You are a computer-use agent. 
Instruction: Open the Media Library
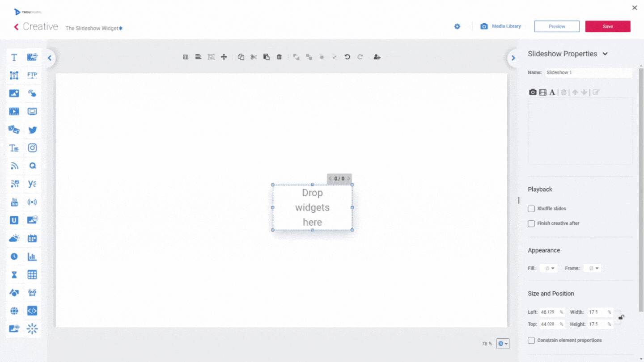pos(500,26)
